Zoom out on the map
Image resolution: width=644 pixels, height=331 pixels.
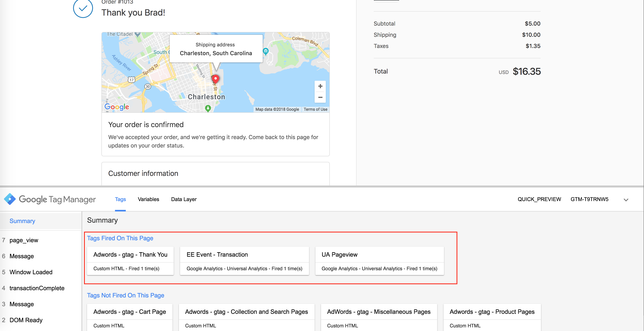pyautogui.click(x=320, y=97)
